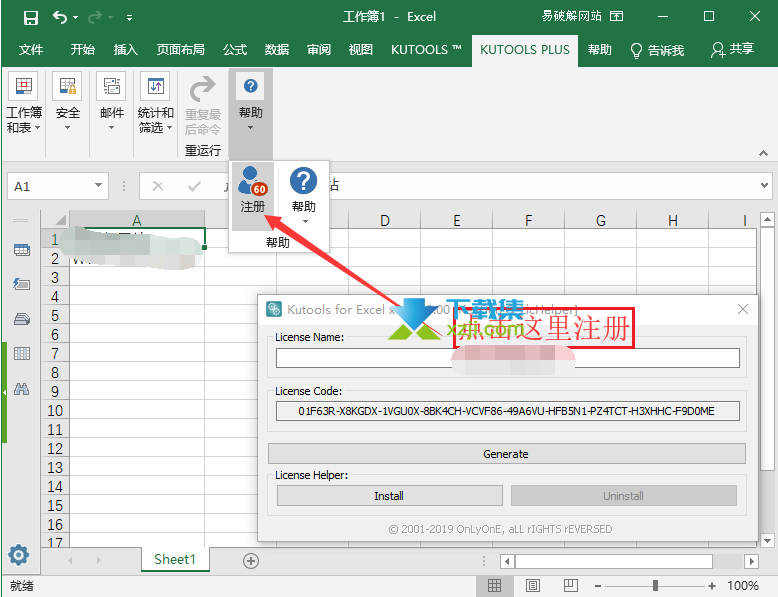
Task: Expand the formula bar chevron
Action: (x=765, y=185)
